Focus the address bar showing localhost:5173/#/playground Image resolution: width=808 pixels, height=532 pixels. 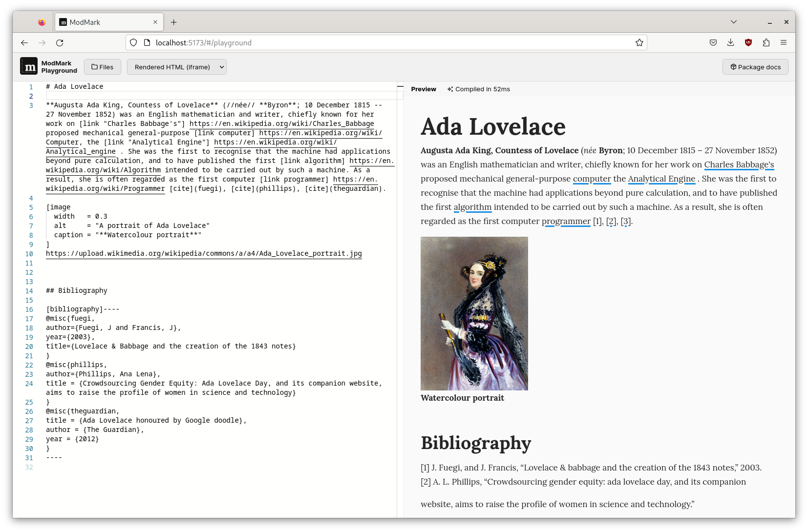tap(386, 43)
